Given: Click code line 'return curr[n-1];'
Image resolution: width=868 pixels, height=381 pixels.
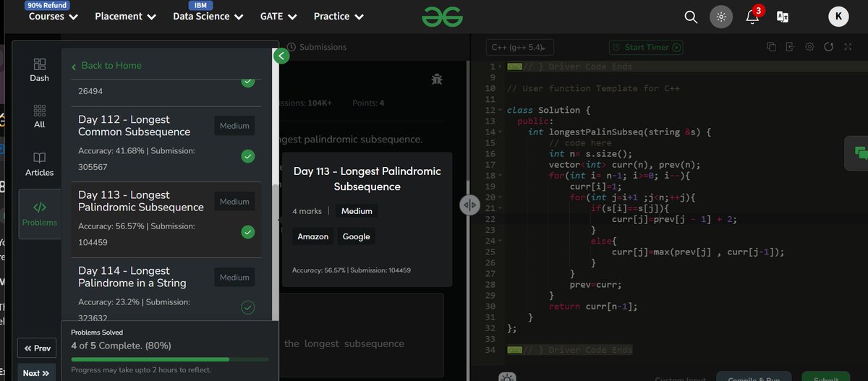Looking at the screenshot, I should coord(594,307).
